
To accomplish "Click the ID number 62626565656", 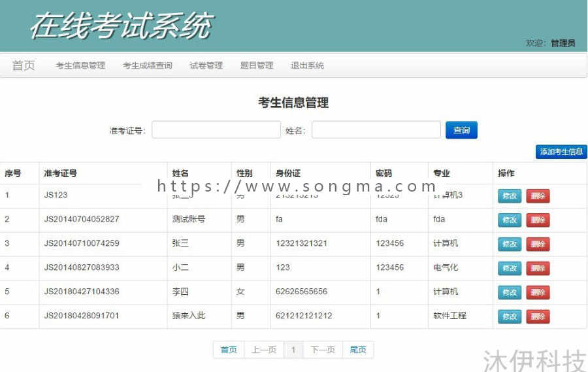I will [301, 292].
